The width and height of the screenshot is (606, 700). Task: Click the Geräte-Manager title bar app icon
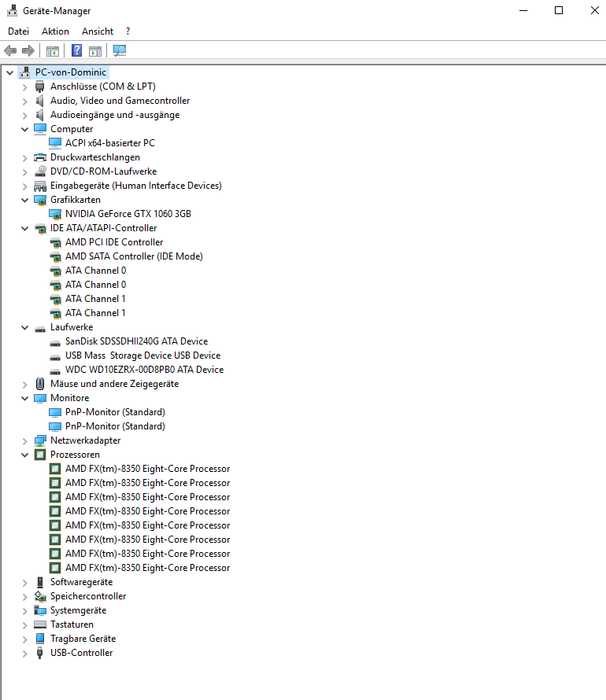click(x=12, y=10)
